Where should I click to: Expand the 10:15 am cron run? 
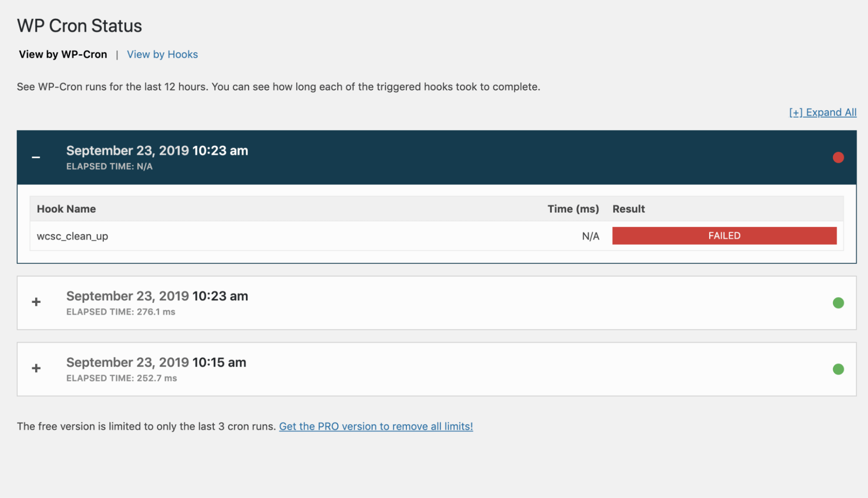click(36, 369)
